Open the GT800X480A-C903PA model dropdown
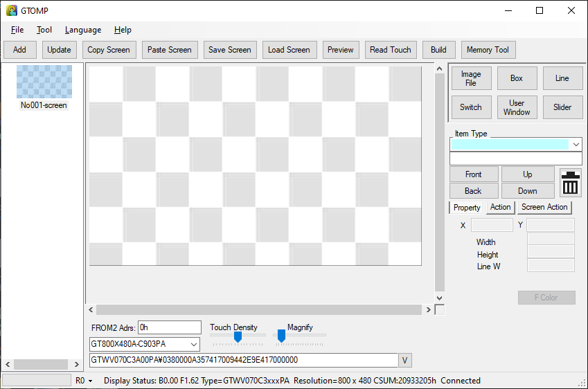588x389 pixels. 194,344
